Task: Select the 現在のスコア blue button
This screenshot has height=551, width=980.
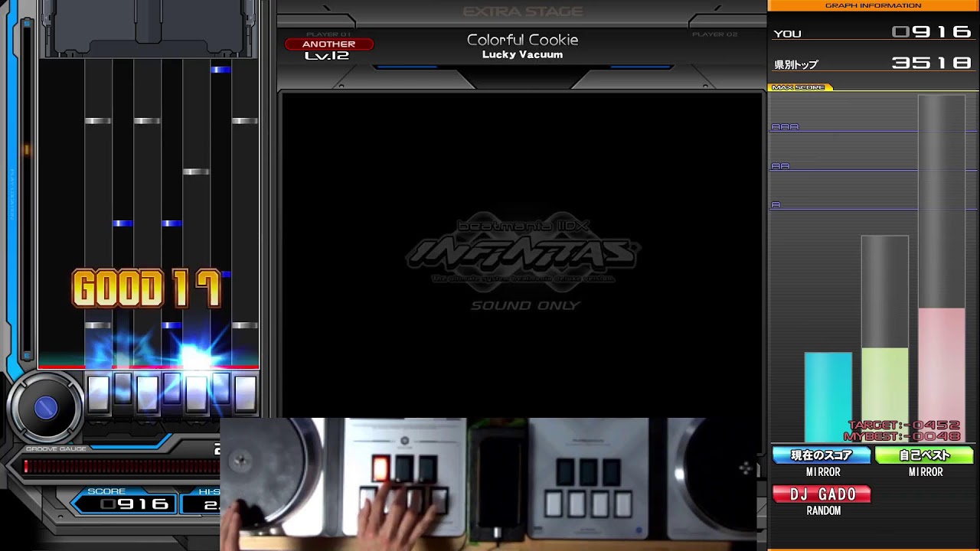Action: coord(822,455)
